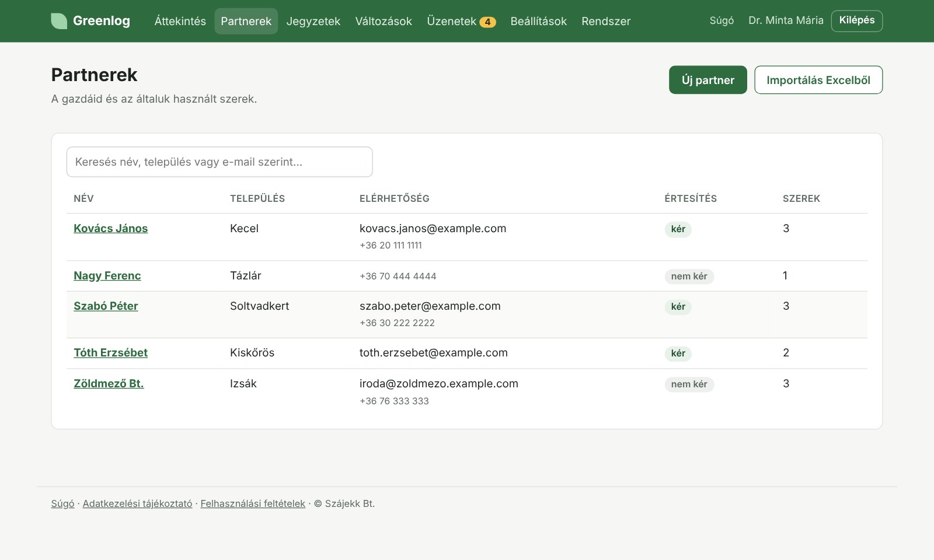Viewport: 934px width, 560px height.
Task: Click the TELEPÜLÉS column header
Action: [x=257, y=198]
